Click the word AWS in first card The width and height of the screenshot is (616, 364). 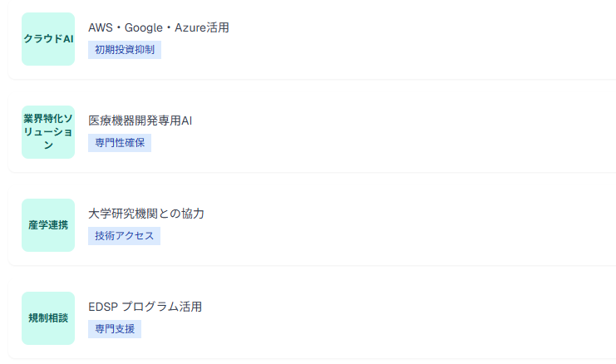coord(101,27)
